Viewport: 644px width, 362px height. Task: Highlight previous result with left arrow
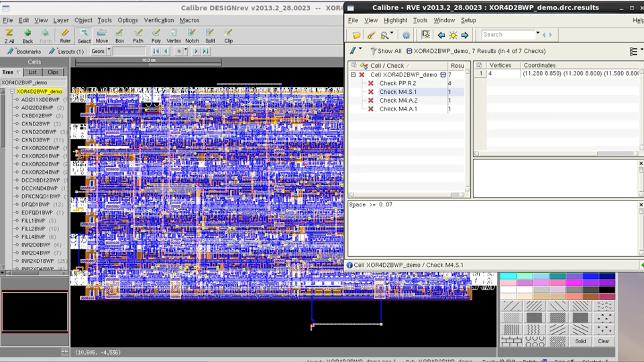click(x=441, y=36)
